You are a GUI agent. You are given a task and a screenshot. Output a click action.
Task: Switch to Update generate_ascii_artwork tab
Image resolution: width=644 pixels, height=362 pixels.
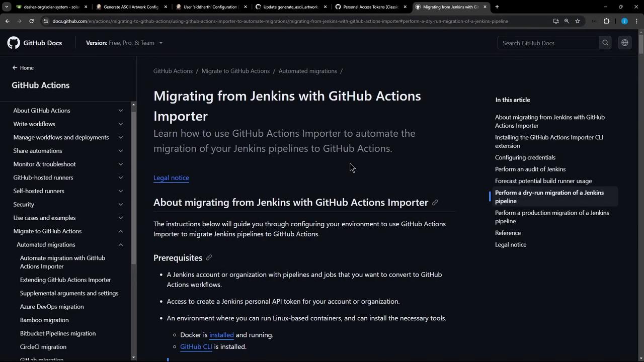(290, 7)
